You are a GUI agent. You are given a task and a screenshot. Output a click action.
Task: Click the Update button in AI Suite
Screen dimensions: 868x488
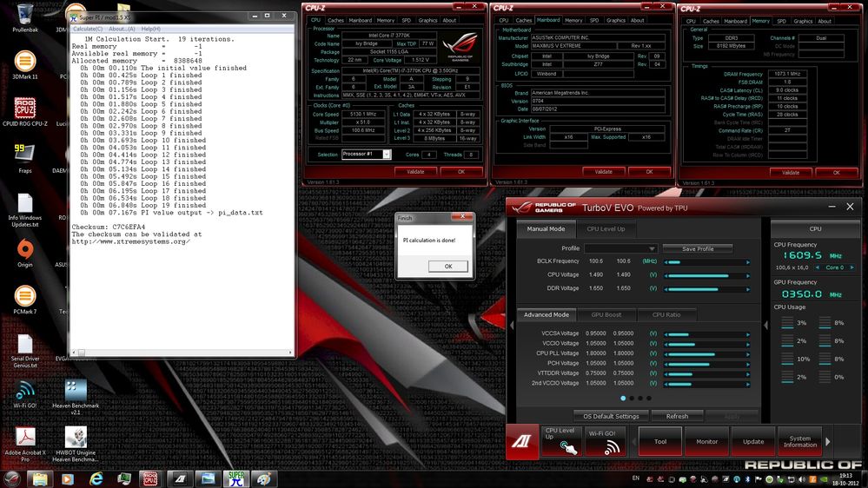tap(752, 441)
